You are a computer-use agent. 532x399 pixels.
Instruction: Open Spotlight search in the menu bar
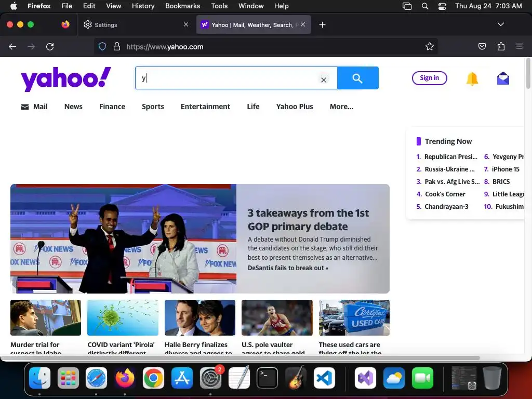pos(425,6)
